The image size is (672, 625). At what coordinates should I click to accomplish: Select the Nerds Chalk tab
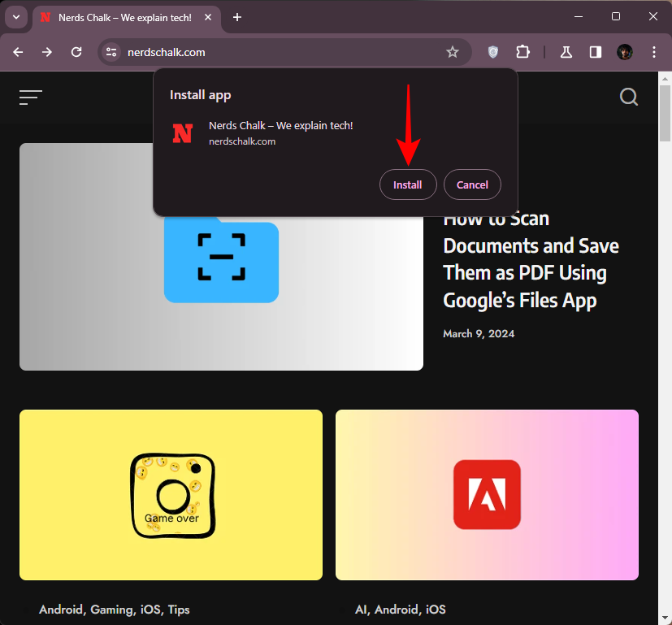(122, 17)
